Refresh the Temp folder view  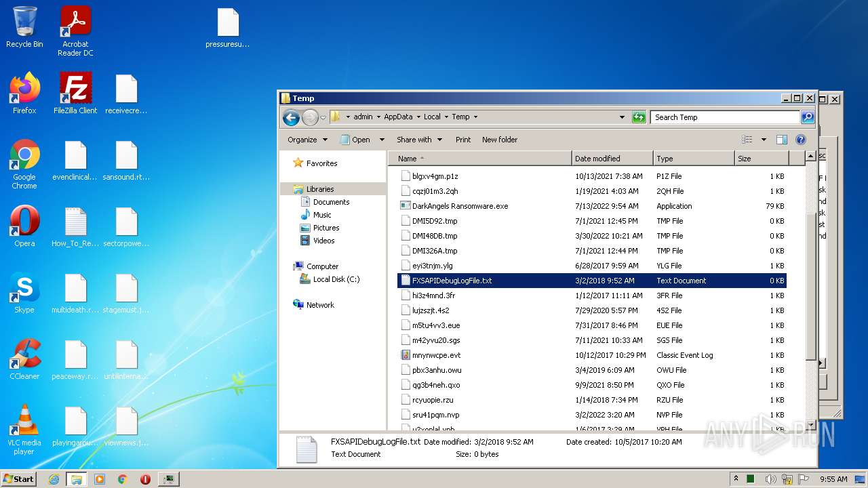pyautogui.click(x=639, y=117)
